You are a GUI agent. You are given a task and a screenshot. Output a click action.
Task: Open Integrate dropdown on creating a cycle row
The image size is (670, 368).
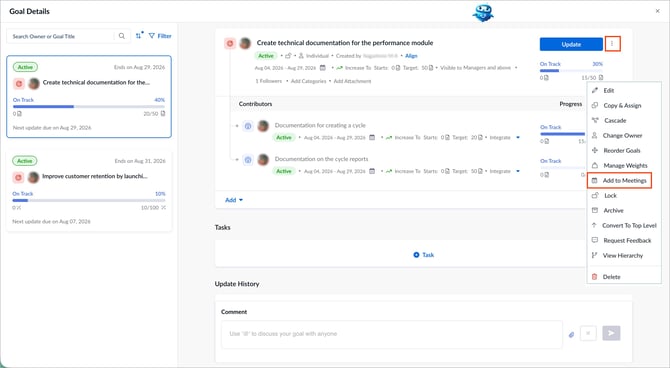pyautogui.click(x=518, y=138)
